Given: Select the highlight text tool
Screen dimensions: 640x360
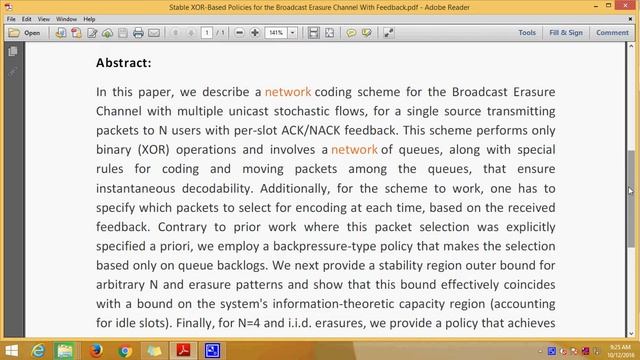Looking at the screenshot, I should [x=367, y=33].
